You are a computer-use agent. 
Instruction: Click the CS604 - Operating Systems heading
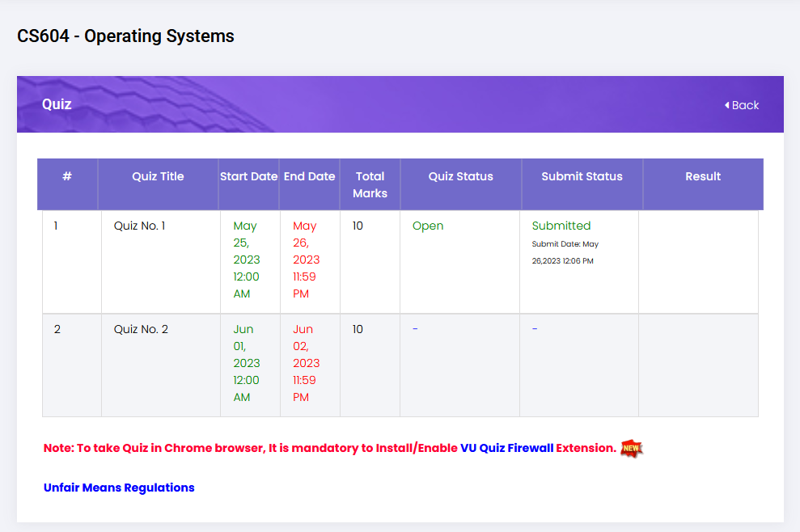click(125, 36)
